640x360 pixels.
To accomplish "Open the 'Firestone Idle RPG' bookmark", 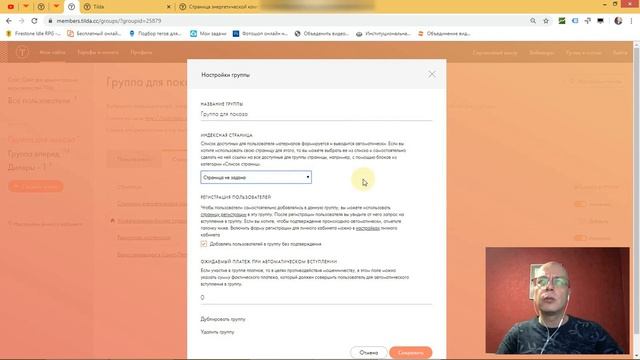I will point(33,34).
